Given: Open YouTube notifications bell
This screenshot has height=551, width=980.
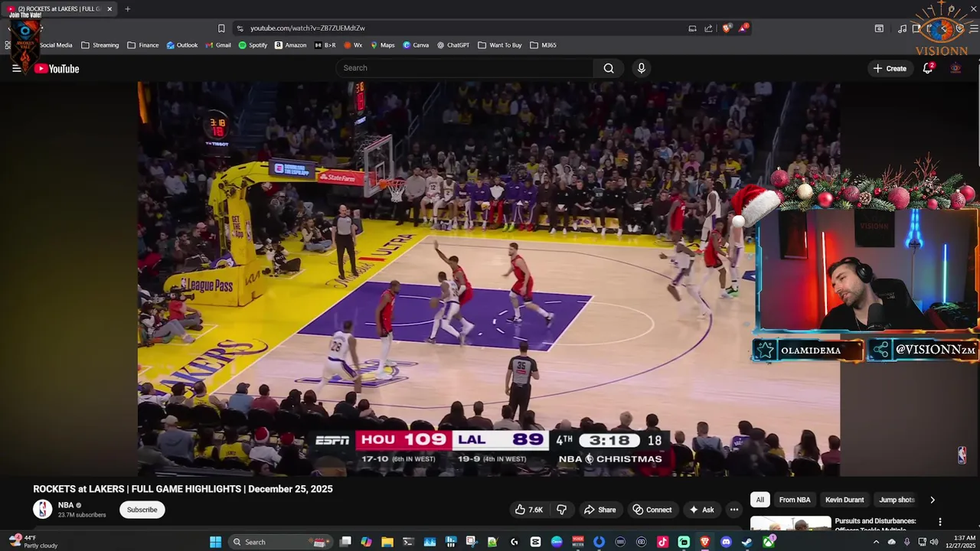Looking at the screenshot, I should pyautogui.click(x=928, y=68).
